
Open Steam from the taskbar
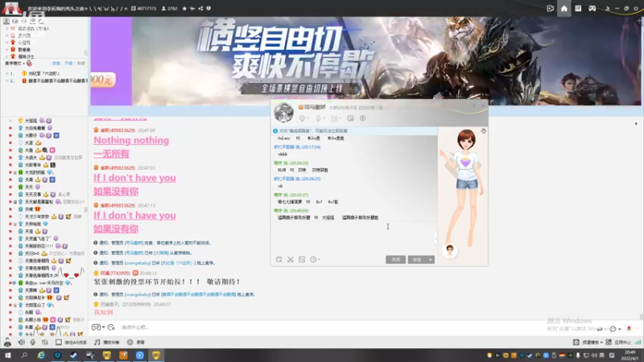pos(74,356)
